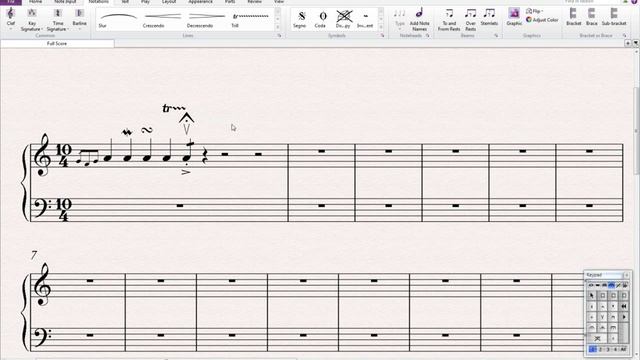
Task: Insert the Segno symbol
Action: 301,19
